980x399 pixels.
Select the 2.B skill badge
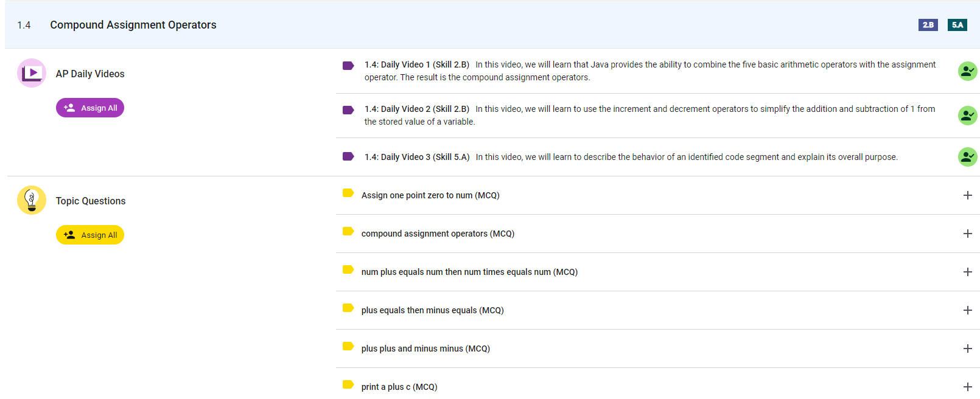coord(928,25)
